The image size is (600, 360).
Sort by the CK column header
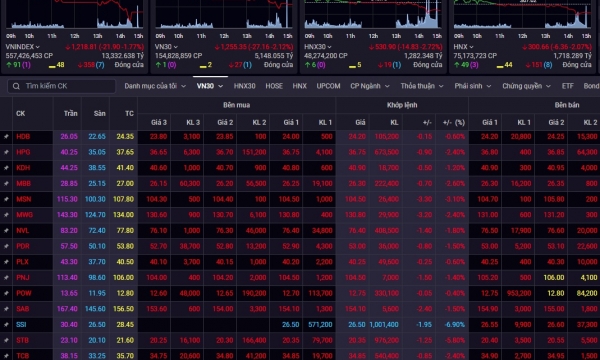click(x=21, y=114)
